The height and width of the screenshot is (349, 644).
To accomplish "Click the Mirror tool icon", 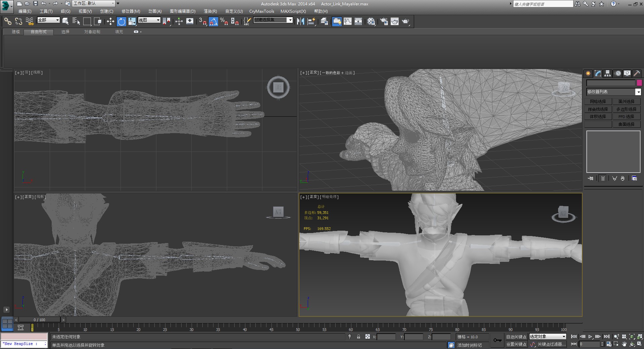I will [x=300, y=21].
